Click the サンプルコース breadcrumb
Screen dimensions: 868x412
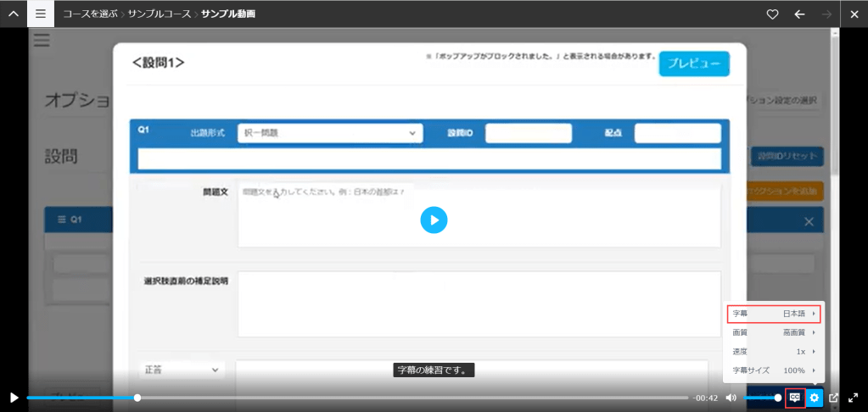(160, 14)
